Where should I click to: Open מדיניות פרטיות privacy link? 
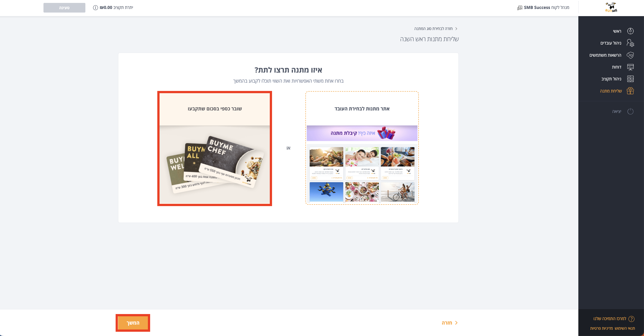(601, 328)
